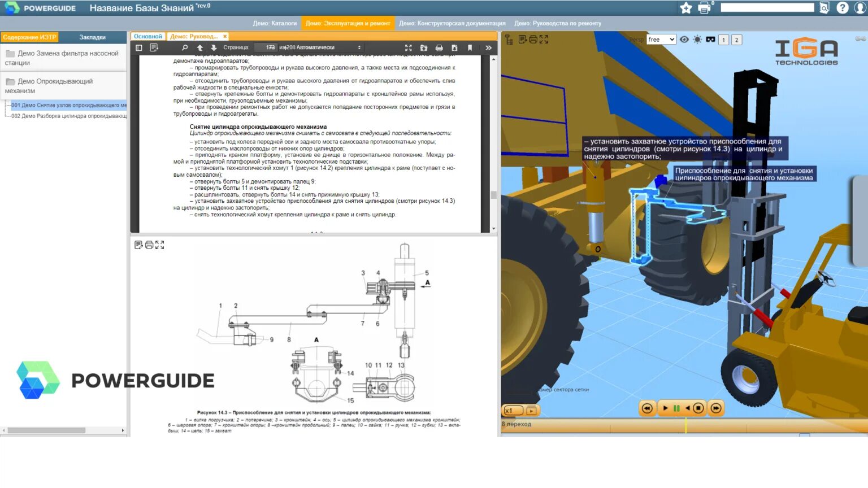Open the free camera mode dropdown
868x488 pixels.
coord(661,40)
